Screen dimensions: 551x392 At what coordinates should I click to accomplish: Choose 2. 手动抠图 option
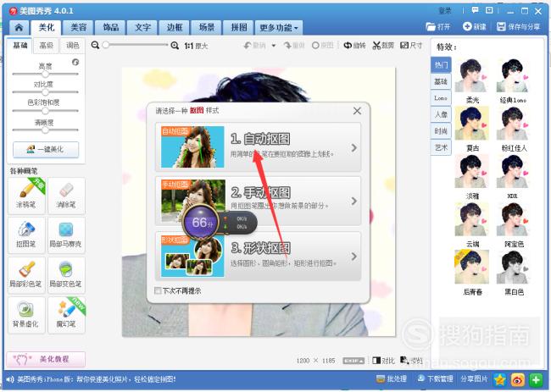point(259,201)
